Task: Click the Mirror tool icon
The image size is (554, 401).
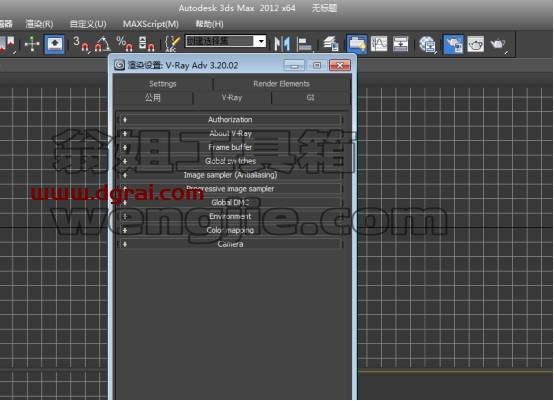Action: pos(282,44)
